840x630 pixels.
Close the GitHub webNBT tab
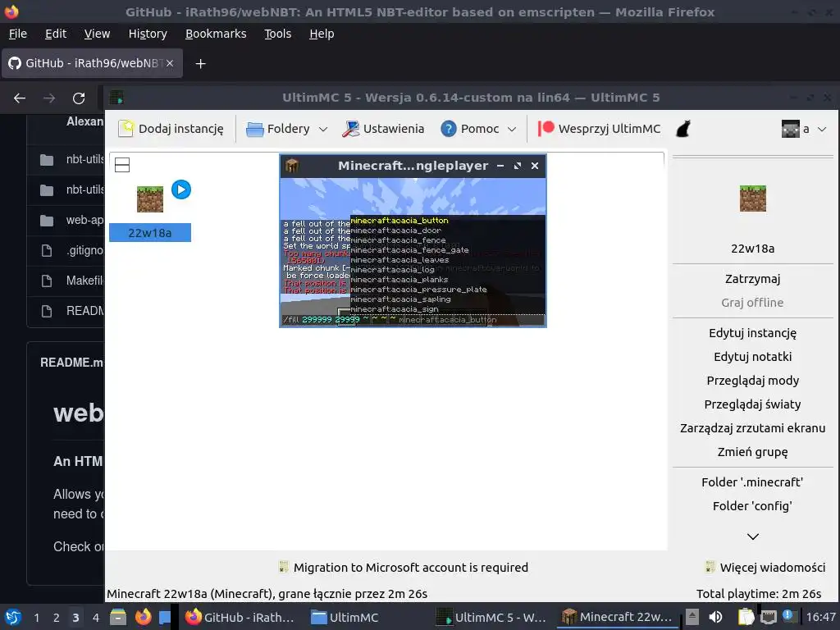(x=170, y=63)
